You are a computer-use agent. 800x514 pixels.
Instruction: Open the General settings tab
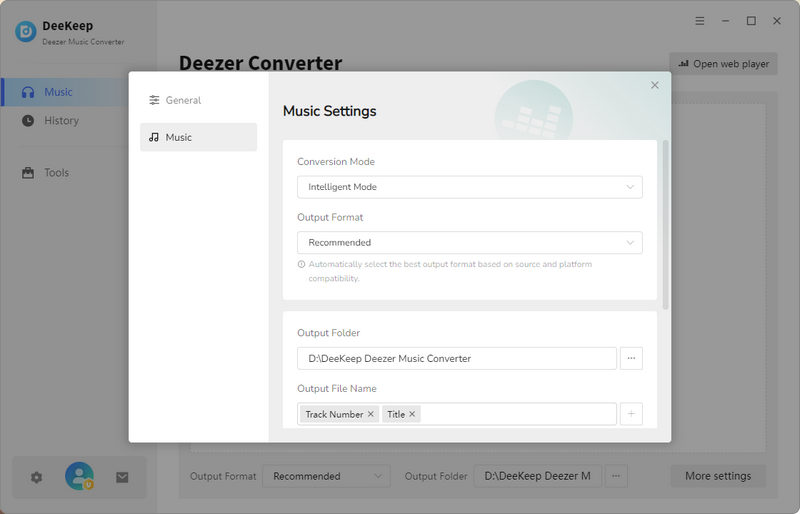198,100
